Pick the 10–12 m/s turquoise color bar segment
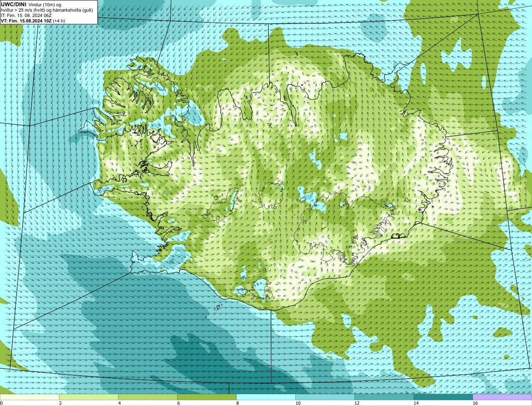This screenshot has width=532, height=406. [x=325, y=397]
